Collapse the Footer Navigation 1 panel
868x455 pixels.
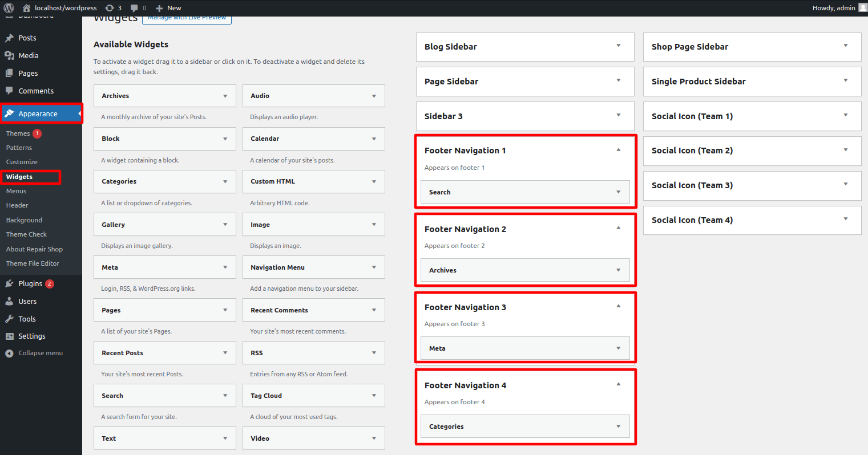tap(618, 150)
